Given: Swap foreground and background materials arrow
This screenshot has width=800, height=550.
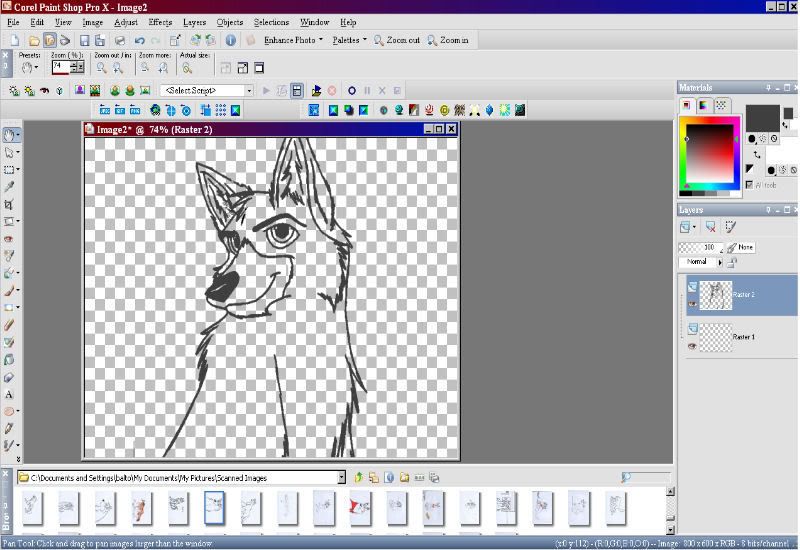Looking at the screenshot, I should tap(757, 154).
